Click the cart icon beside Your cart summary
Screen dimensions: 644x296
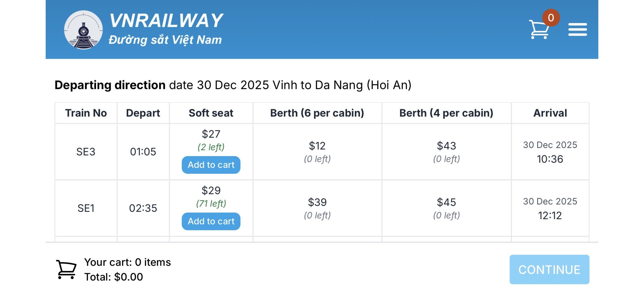[x=66, y=269]
